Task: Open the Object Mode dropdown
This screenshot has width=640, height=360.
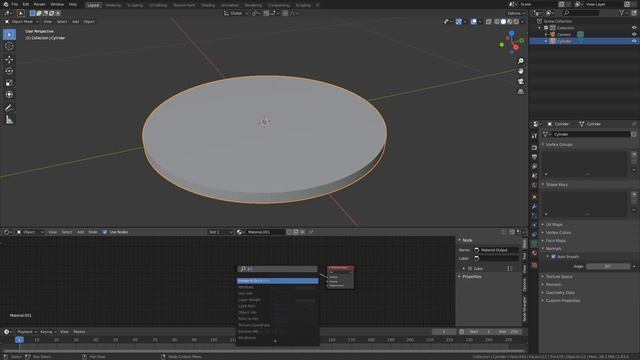Action: click(21, 22)
